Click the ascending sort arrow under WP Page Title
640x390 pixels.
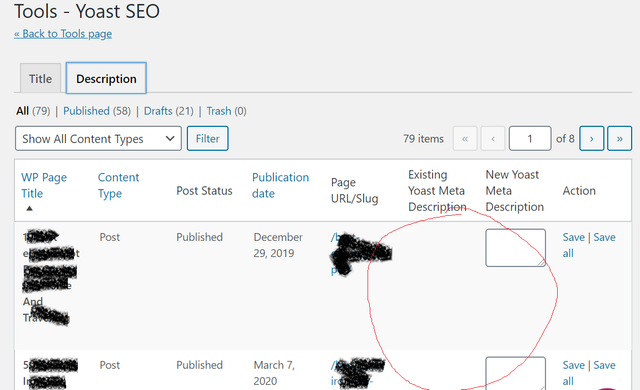[x=29, y=208]
